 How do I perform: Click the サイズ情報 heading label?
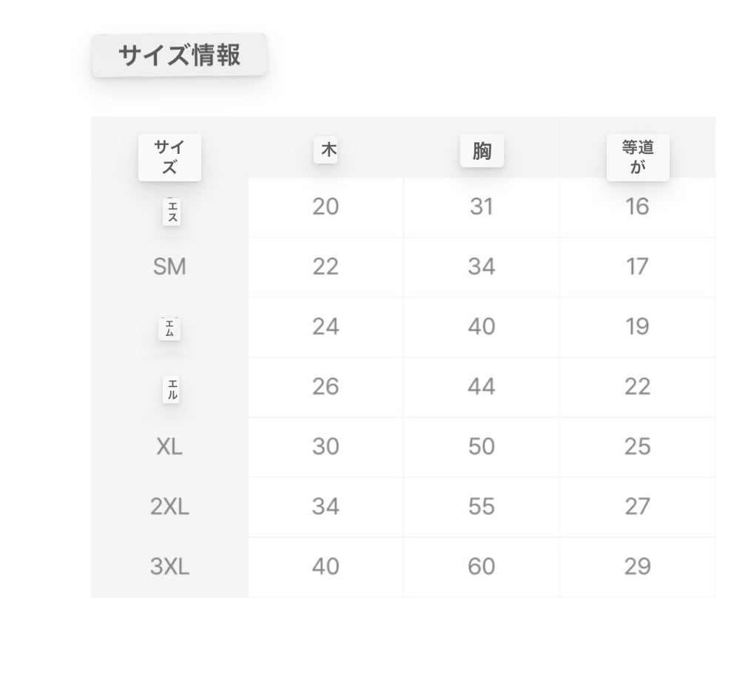(179, 55)
